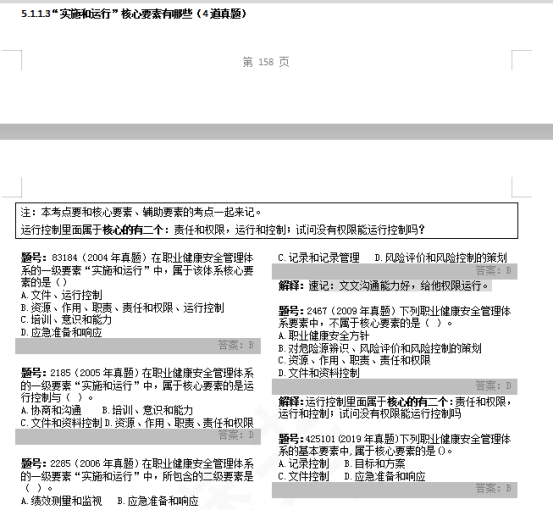The width and height of the screenshot is (554, 510).
Task: Select option B 资源、作用、职责、责任和权限、运行控制
Action: point(122,307)
